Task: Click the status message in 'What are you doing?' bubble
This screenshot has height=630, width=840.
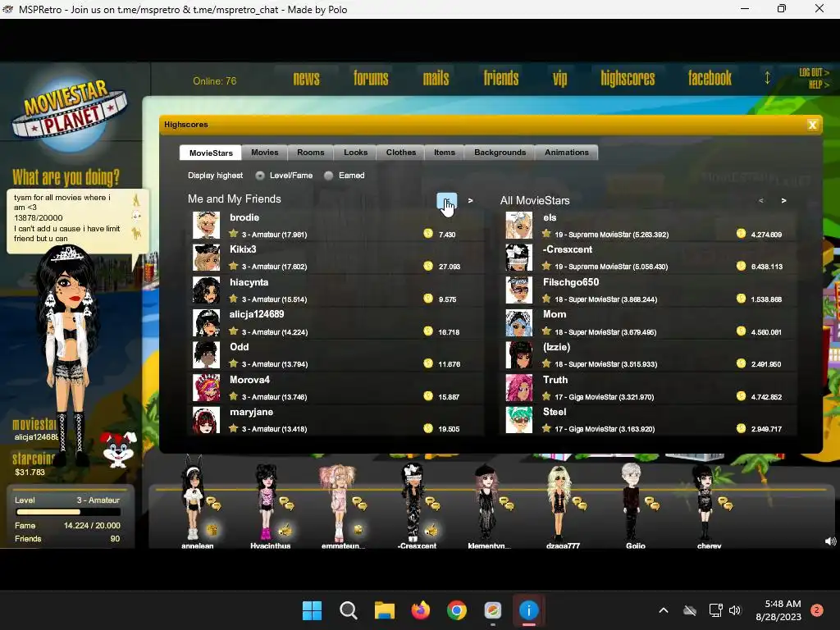Action: click(67, 218)
